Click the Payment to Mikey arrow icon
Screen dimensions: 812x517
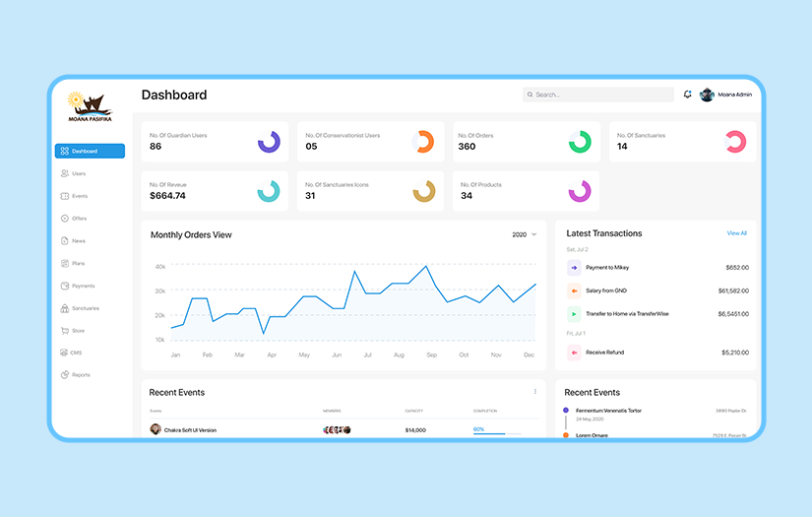coord(574,267)
